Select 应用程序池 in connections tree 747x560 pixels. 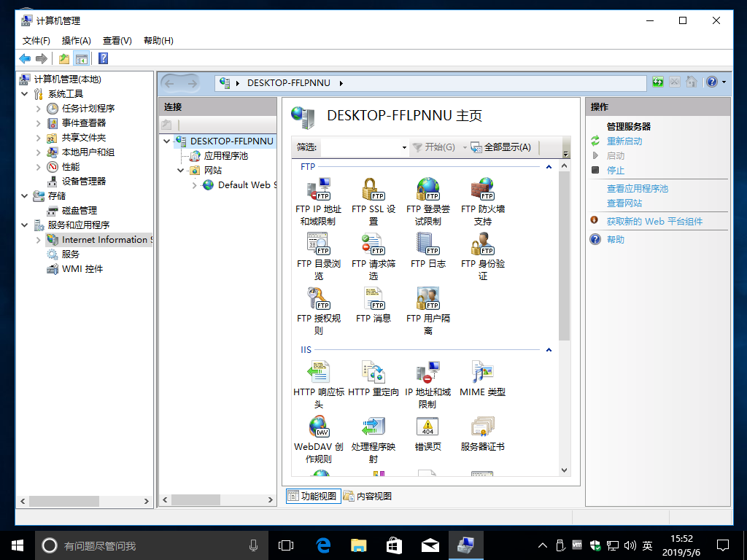(226, 156)
